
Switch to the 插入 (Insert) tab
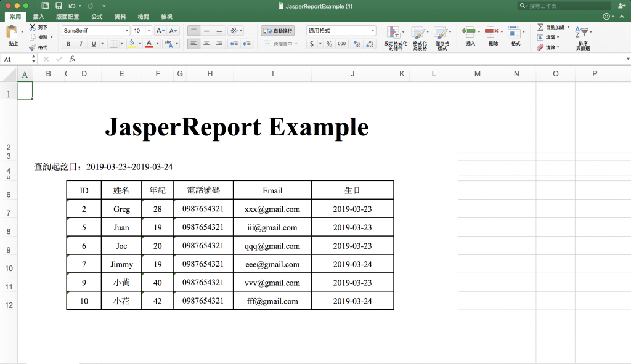coord(39,17)
